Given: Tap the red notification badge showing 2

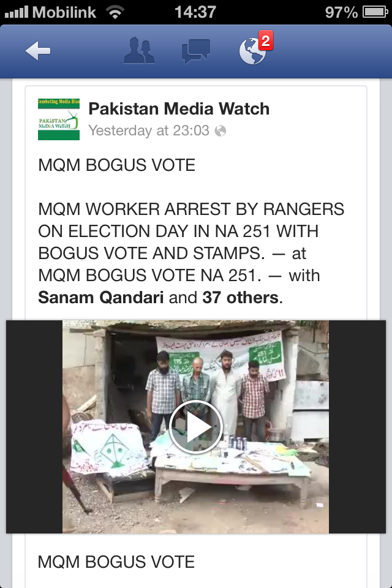Looking at the screenshot, I should coord(266,40).
